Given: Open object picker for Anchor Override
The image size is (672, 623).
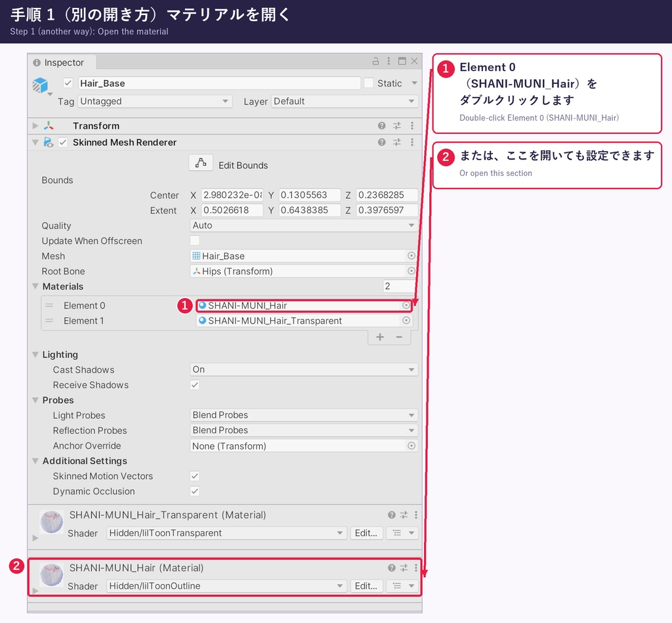Looking at the screenshot, I should click(411, 446).
